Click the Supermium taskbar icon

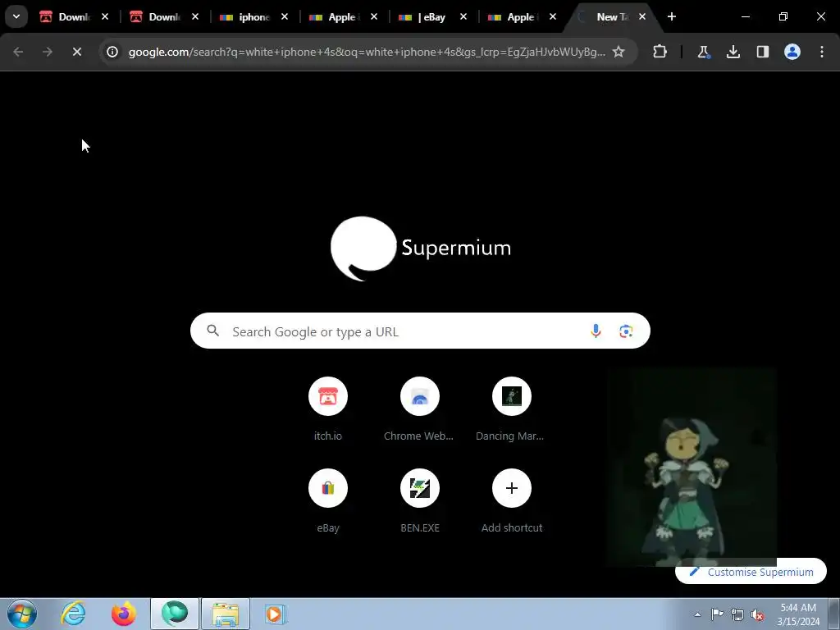pos(175,614)
